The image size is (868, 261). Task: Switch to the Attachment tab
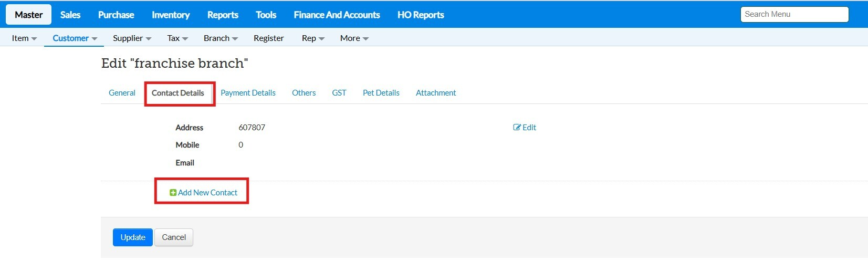click(x=436, y=93)
